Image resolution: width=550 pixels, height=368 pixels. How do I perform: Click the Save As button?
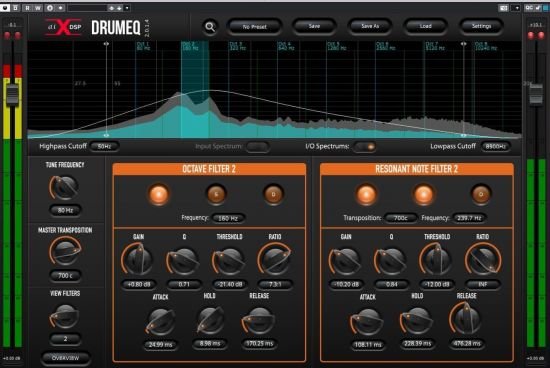[x=370, y=26]
